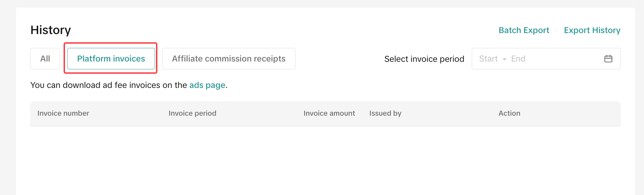Open the invoice period calendar icon
Screen dimensions: 644x195
pyautogui.click(x=608, y=59)
